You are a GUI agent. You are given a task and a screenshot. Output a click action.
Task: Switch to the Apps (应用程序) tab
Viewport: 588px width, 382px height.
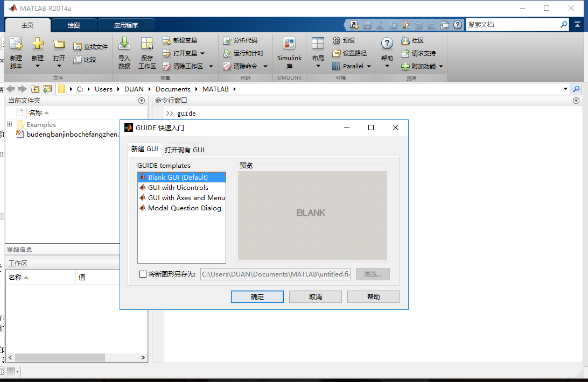tap(126, 25)
